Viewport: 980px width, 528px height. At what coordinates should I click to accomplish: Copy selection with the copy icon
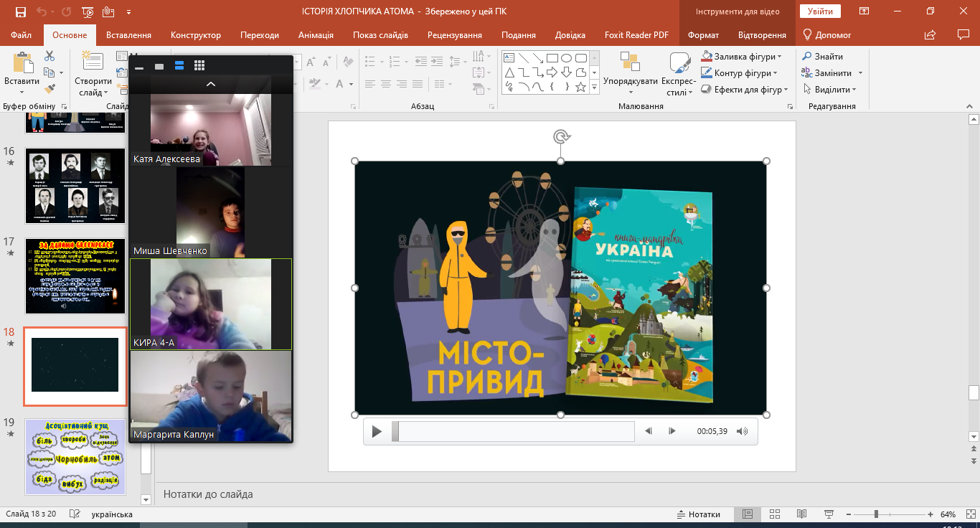(x=49, y=72)
